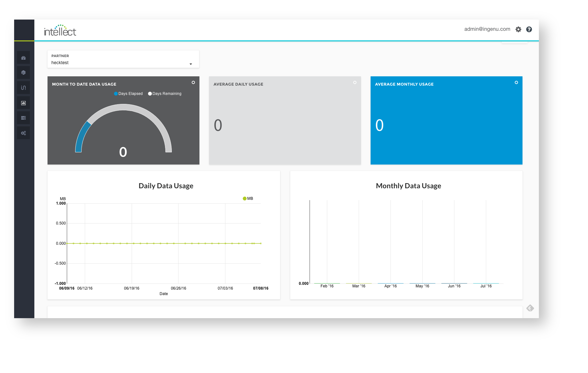Click the feedback tag icon at bottom right

pyautogui.click(x=530, y=308)
